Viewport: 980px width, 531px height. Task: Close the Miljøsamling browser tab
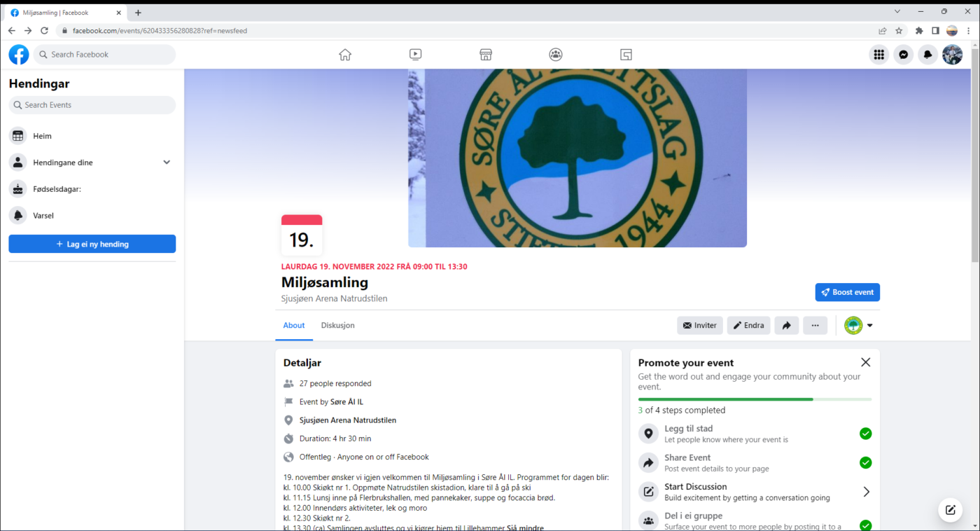(x=119, y=13)
